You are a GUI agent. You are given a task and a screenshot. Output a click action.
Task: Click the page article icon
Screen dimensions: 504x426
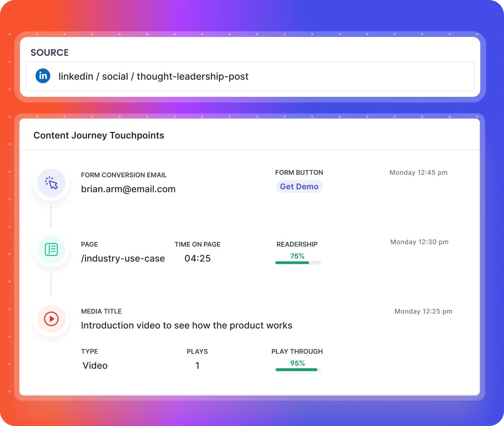point(51,250)
